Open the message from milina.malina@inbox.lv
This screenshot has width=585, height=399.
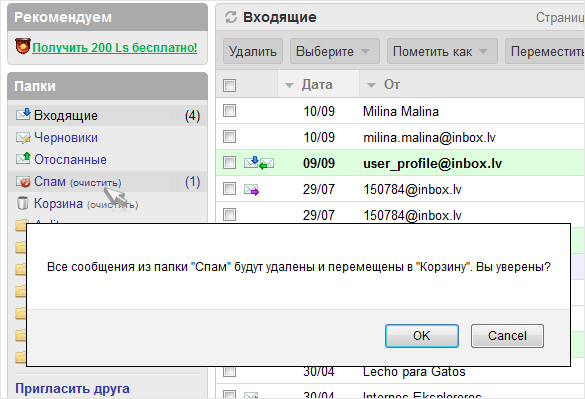(x=429, y=137)
